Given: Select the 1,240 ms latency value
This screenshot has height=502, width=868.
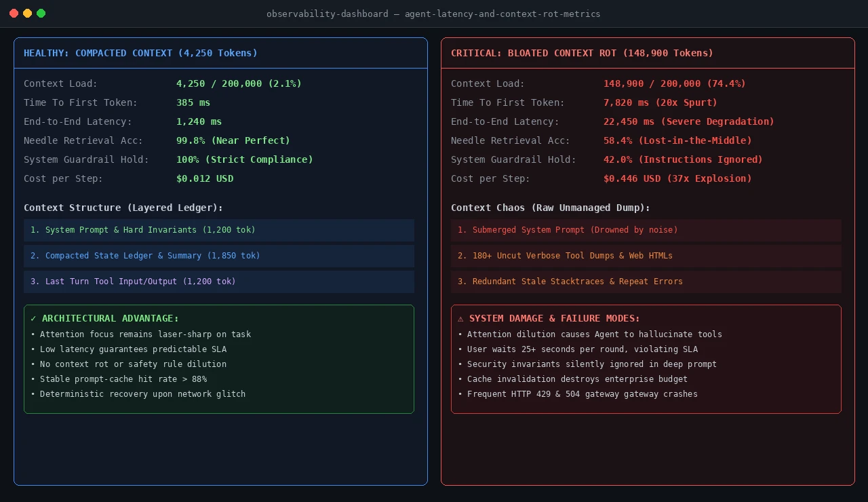Looking at the screenshot, I should point(199,121).
